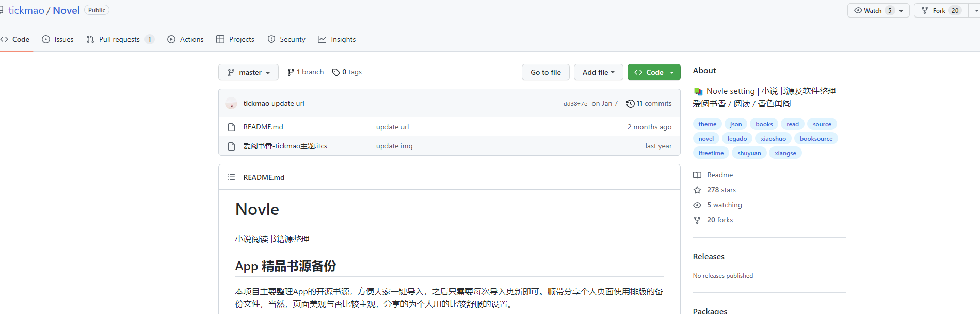Screen dimensions: 980x314
Task: Click the README.md file icon
Action: (x=232, y=127)
